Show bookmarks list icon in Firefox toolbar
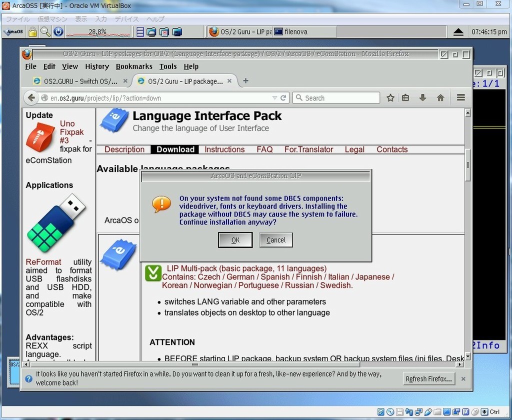The height and width of the screenshot is (420, 512). [x=405, y=98]
